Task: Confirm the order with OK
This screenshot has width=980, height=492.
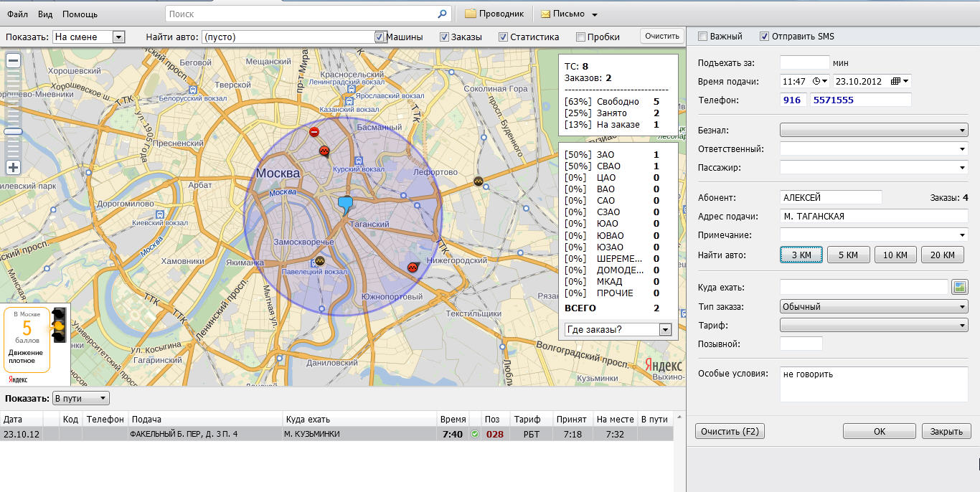Action: coord(880,431)
